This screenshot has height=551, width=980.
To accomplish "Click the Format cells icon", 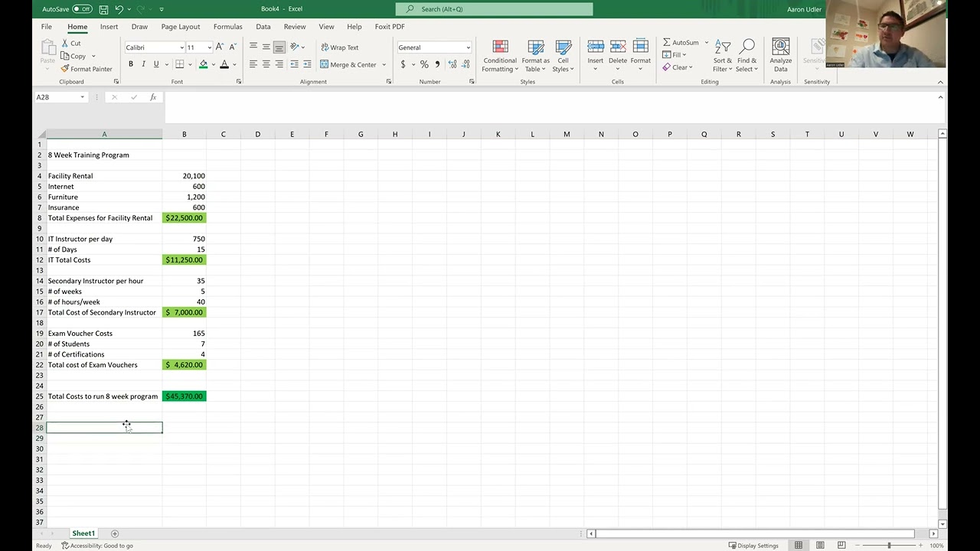I will [x=641, y=47].
